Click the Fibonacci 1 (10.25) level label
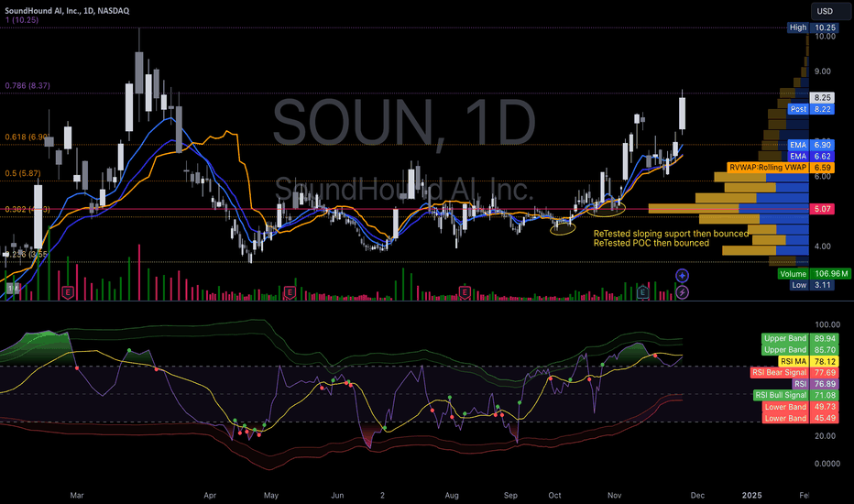This screenshot has height=504, width=854. [22, 20]
